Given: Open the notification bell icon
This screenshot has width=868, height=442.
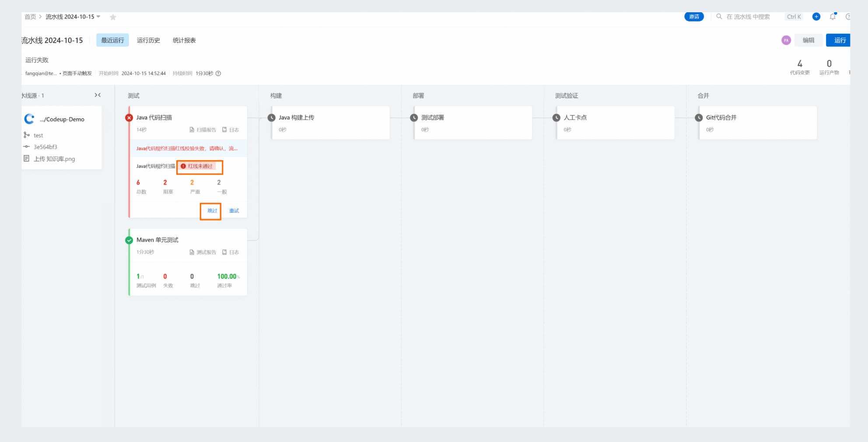Looking at the screenshot, I should click(x=833, y=17).
